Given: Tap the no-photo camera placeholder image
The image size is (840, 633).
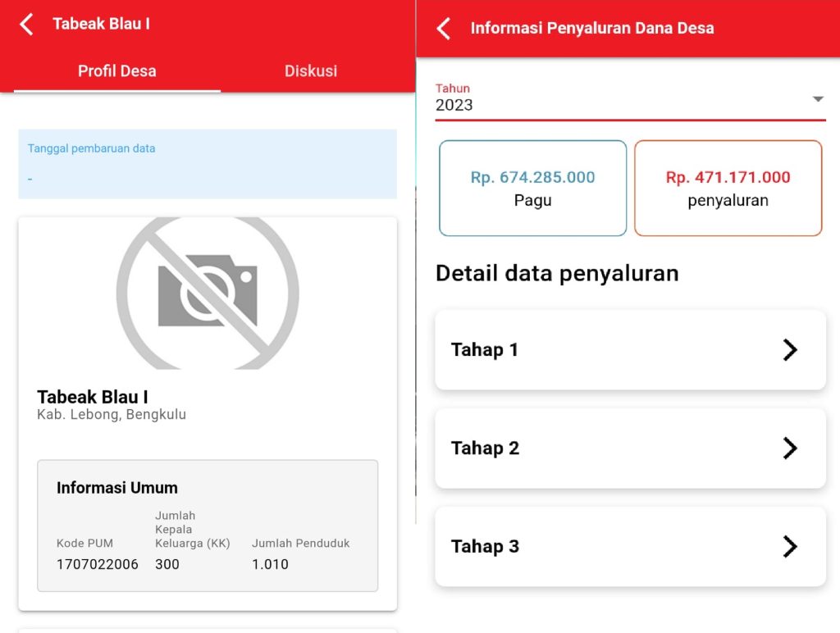Looking at the screenshot, I should (x=208, y=291).
